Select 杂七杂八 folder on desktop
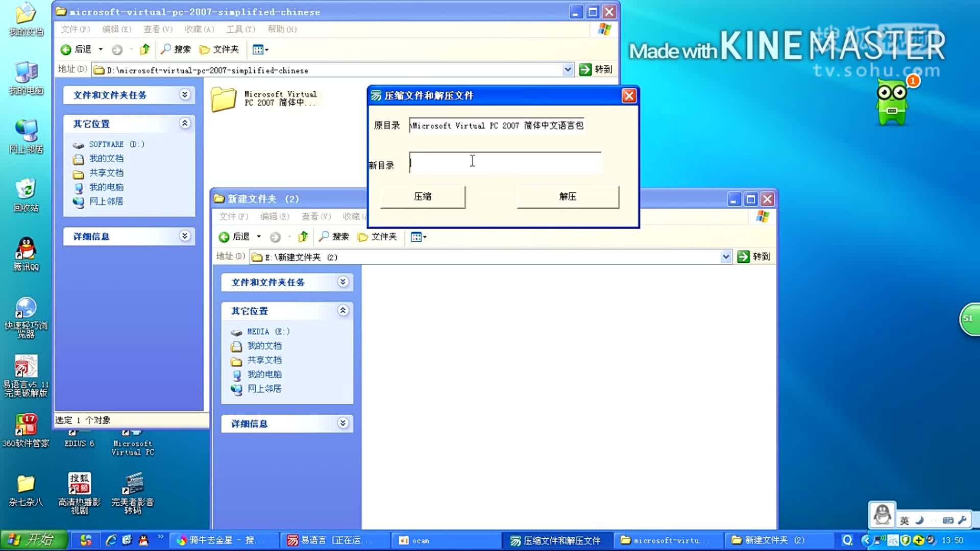 coord(26,490)
